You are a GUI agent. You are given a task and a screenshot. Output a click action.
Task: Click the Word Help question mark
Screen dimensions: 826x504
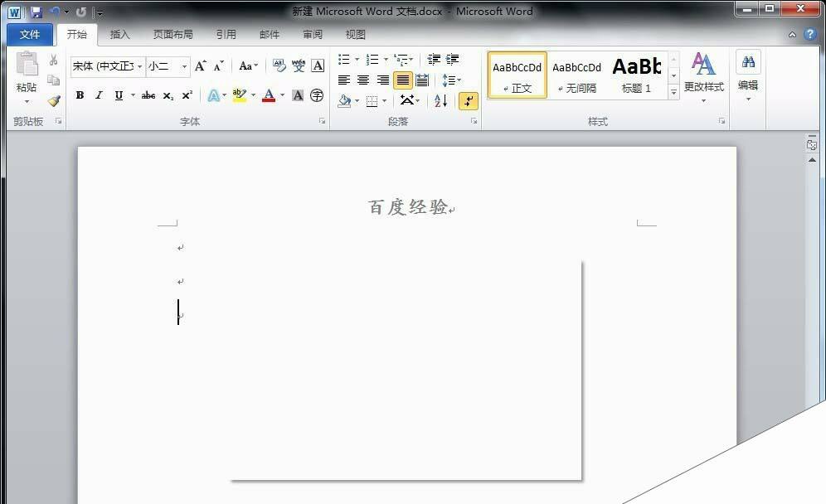[810, 34]
